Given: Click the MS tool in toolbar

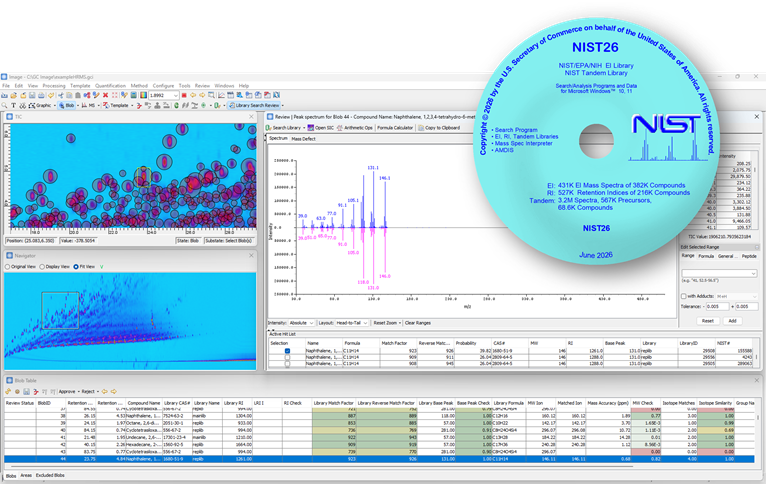Looking at the screenshot, I should (x=88, y=105).
